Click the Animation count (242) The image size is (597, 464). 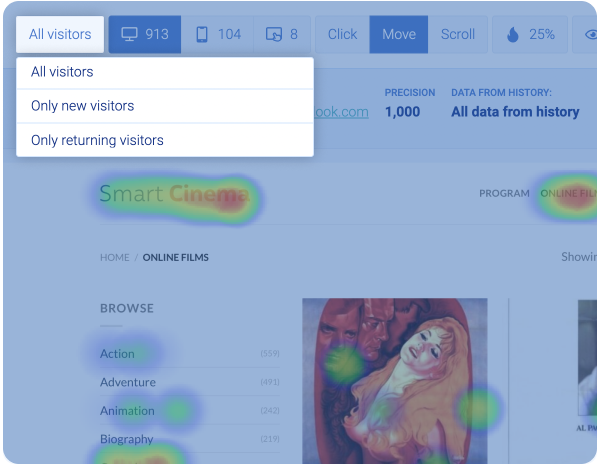pos(270,411)
